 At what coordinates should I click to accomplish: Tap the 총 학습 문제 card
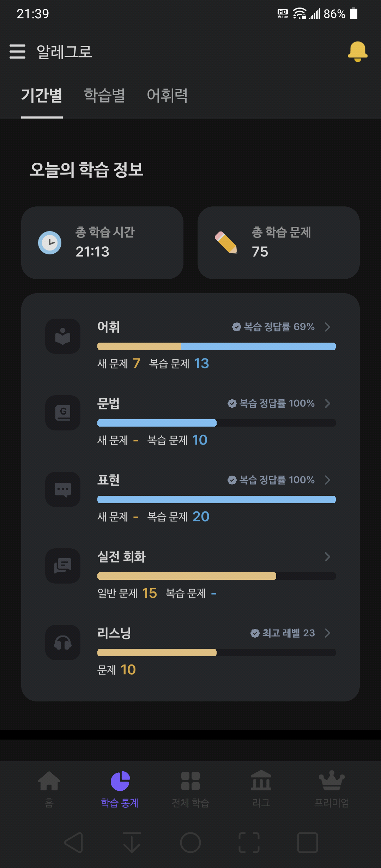[279, 243]
